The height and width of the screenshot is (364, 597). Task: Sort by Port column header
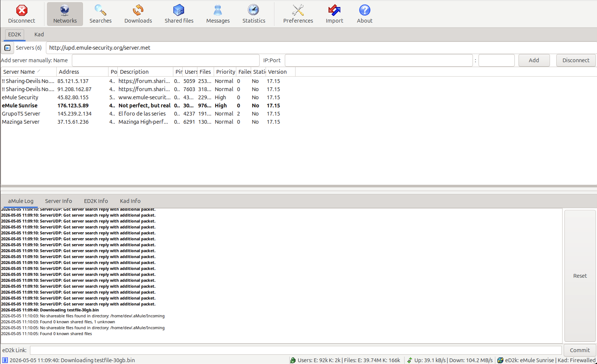(113, 72)
